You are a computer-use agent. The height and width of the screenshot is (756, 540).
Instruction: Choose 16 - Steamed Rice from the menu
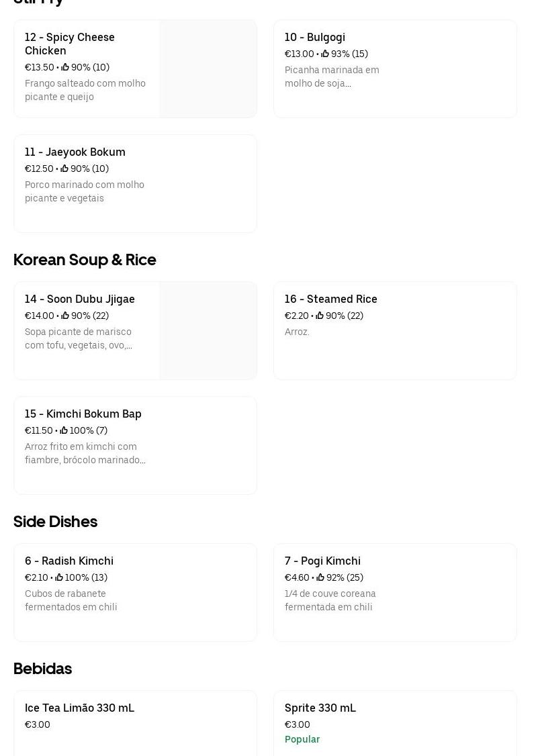coord(330,299)
